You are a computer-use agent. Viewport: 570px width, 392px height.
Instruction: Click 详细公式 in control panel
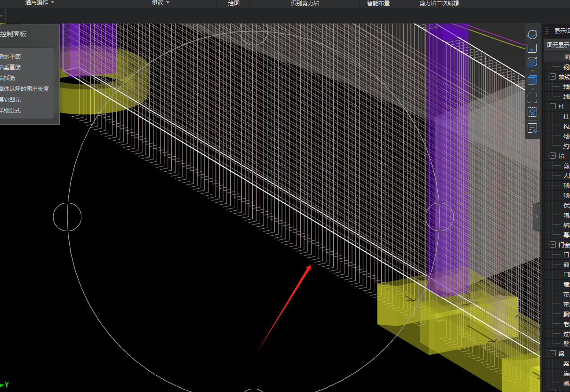pyautogui.click(x=10, y=111)
